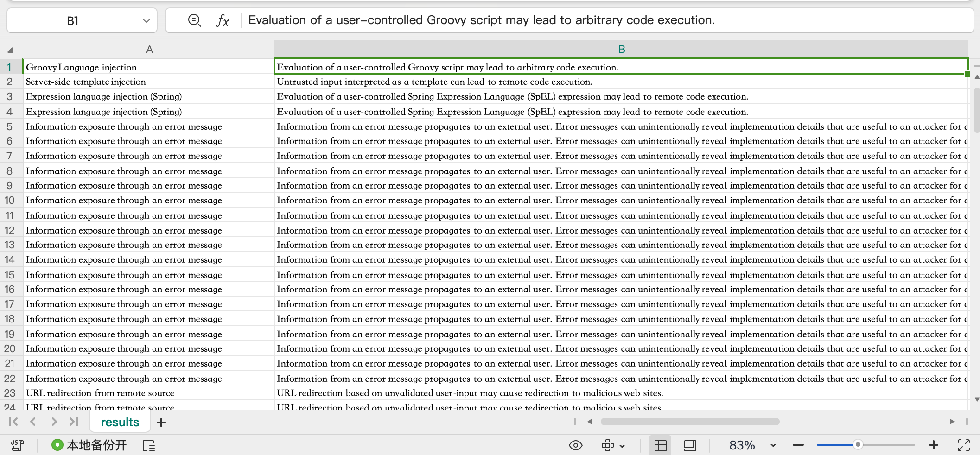Jump to the last sheet tab
980x455 pixels.
coord(74,422)
